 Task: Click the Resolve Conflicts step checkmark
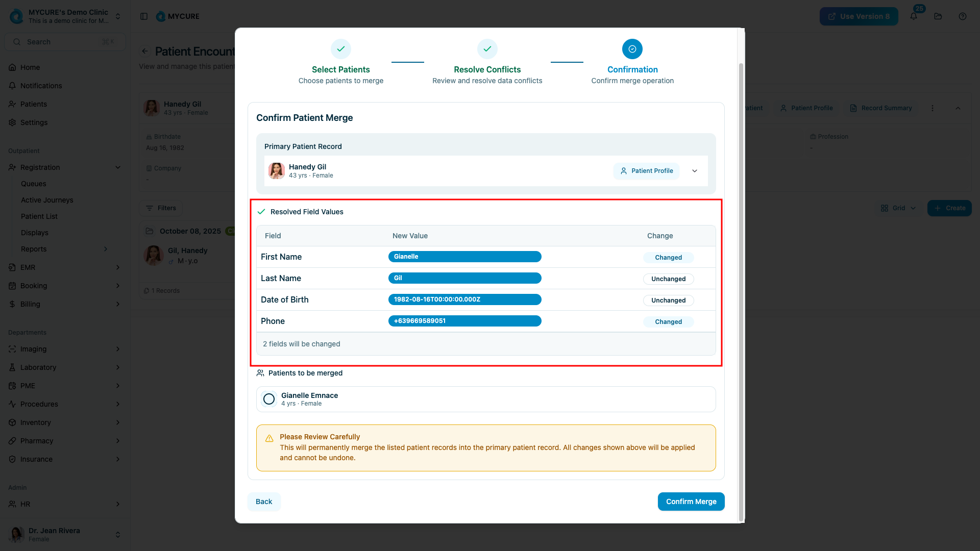(x=487, y=49)
